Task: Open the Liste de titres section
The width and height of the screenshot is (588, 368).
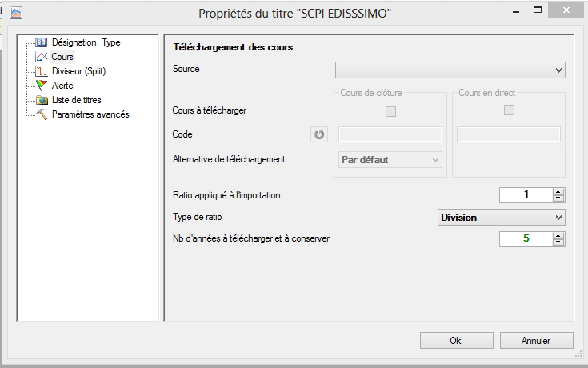Action: coord(76,100)
